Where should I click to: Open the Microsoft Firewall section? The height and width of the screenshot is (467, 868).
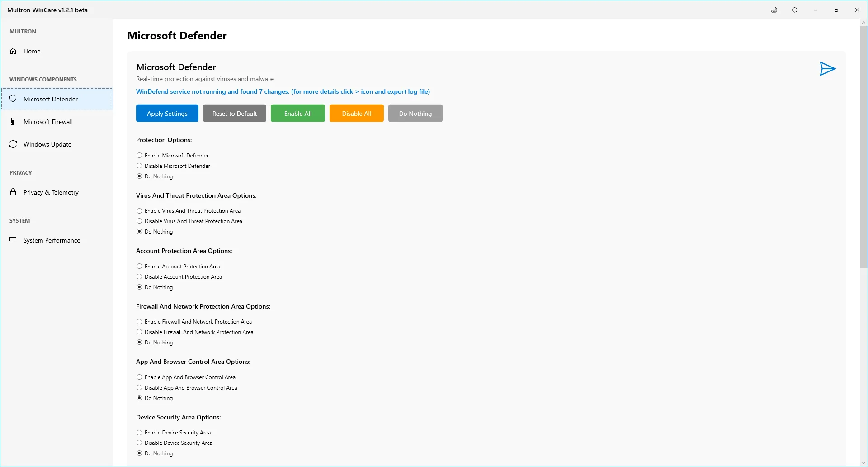57,122
